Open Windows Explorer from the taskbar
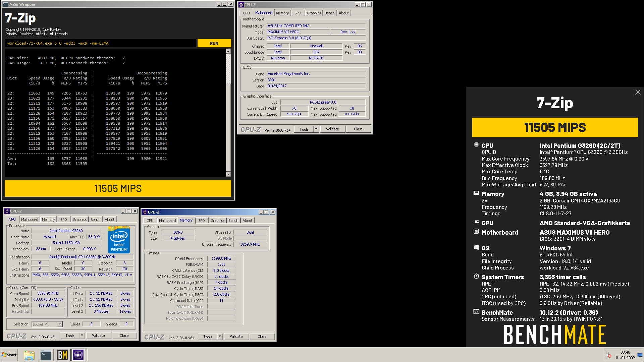Image resolution: width=644 pixels, height=362 pixels. (29, 355)
